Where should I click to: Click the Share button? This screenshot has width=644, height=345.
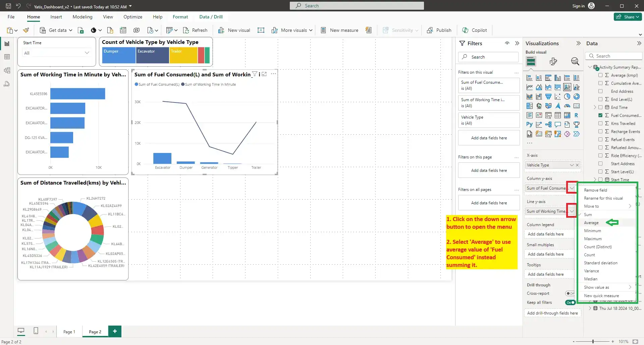point(628,17)
